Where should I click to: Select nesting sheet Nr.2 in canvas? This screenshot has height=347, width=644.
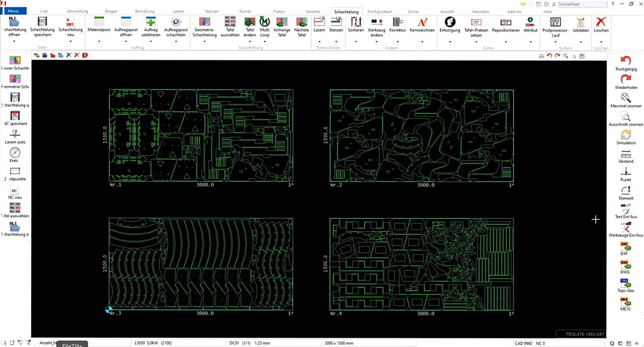pos(422,136)
